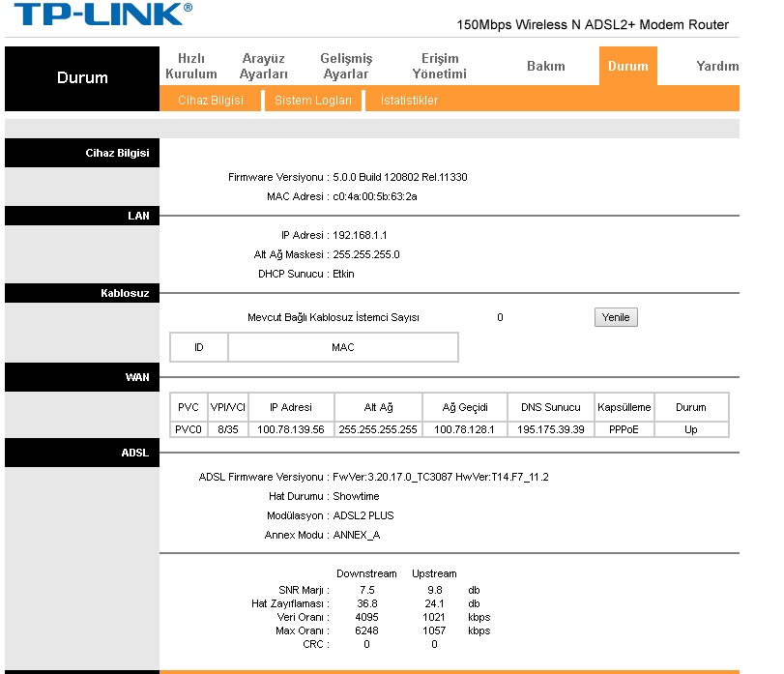Viewport: 784px width, 674px height.
Task: Click the LAN section header
Action: tap(82, 216)
